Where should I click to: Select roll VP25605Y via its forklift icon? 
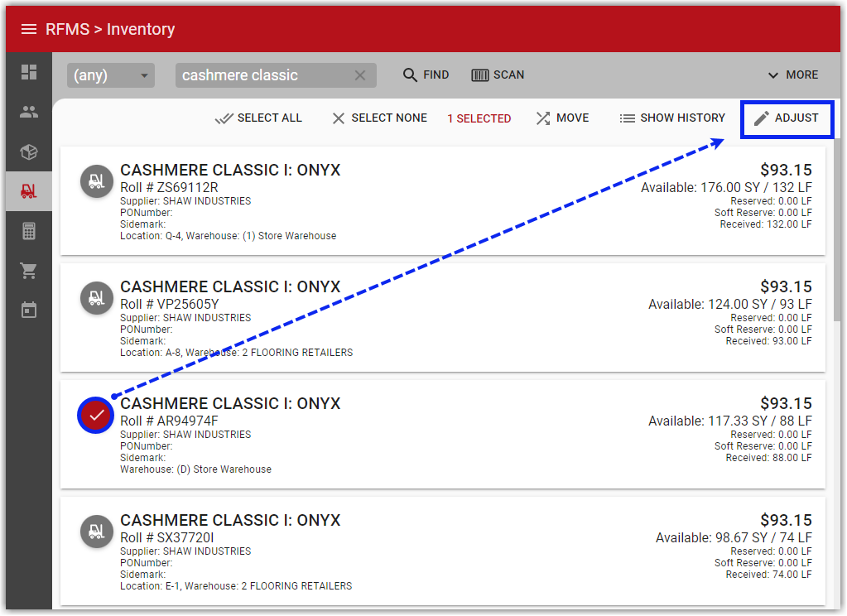click(97, 298)
